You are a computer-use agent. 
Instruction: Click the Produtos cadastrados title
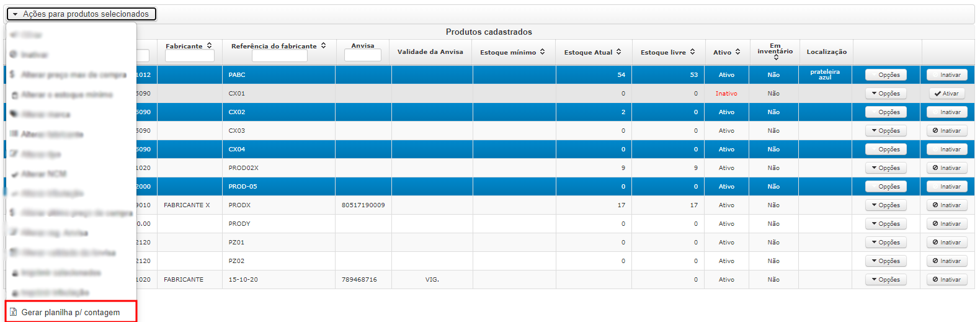489,32
